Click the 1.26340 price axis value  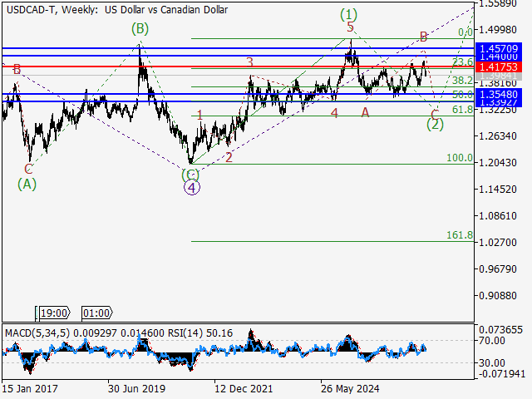(x=498, y=136)
